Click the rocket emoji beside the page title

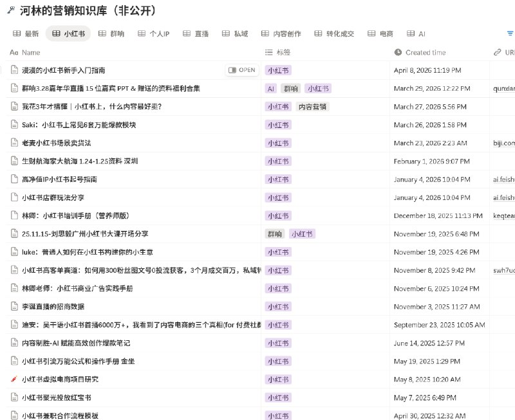pos(10,10)
